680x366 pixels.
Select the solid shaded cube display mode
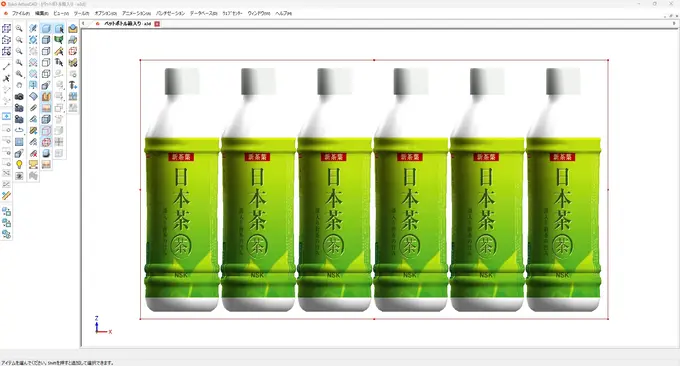tap(46, 39)
